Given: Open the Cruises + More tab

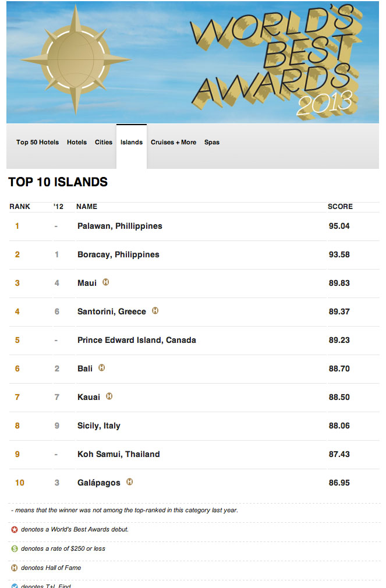Looking at the screenshot, I should point(173,142).
